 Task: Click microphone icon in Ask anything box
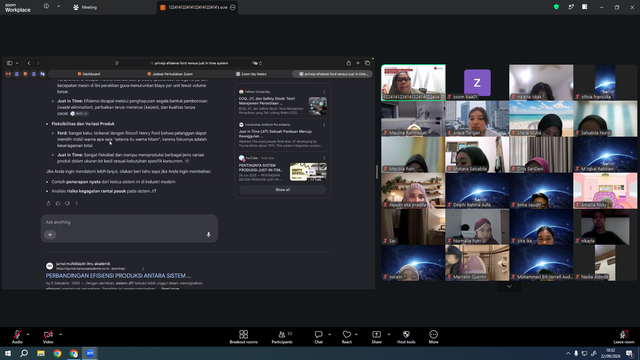208,235
